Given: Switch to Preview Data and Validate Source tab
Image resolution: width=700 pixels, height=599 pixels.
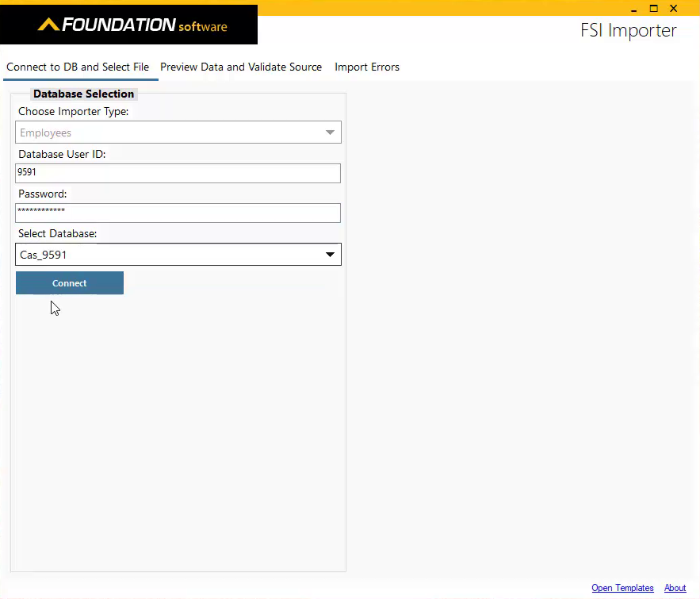Looking at the screenshot, I should tap(241, 67).
